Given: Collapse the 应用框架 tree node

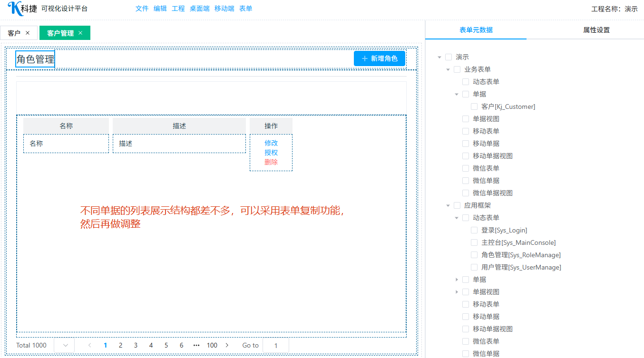Looking at the screenshot, I should tap(448, 205).
